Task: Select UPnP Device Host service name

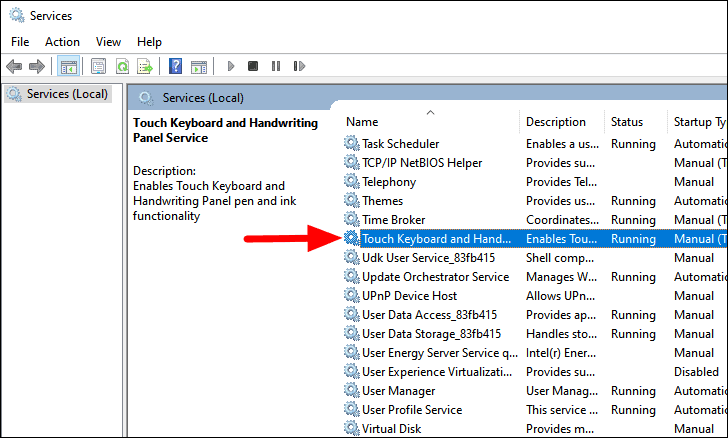Action: (x=409, y=296)
